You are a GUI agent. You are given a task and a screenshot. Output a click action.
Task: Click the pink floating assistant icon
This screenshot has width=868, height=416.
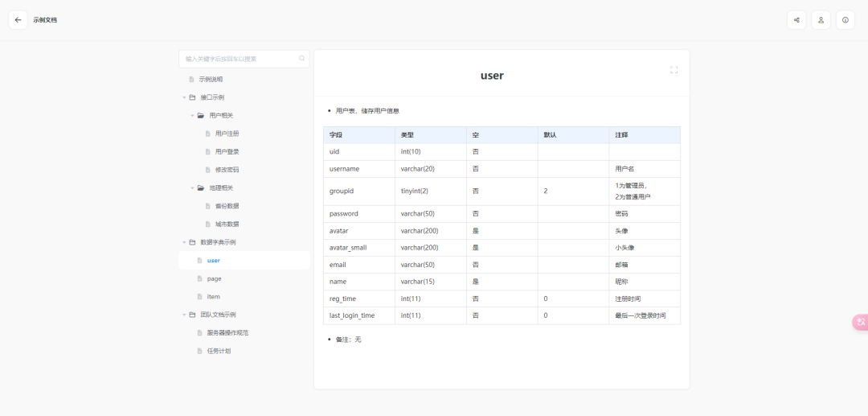[860, 322]
